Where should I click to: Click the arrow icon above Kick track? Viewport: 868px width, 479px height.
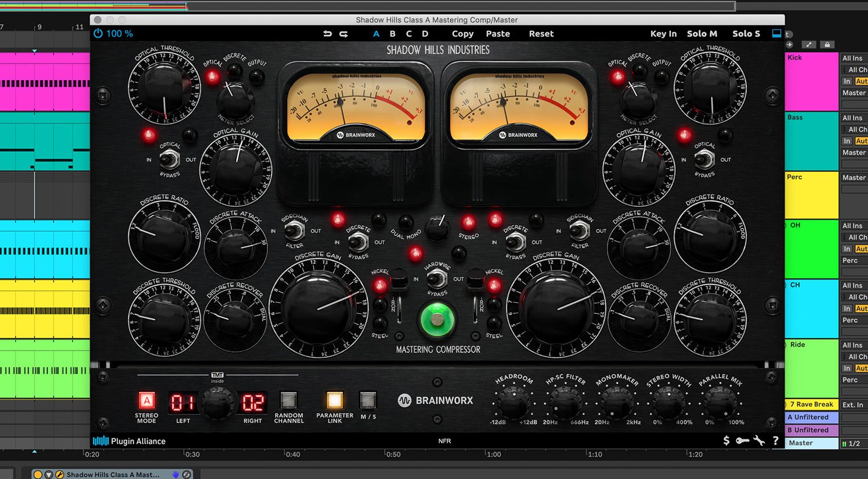pyautogui.click(x=789, y=45)
